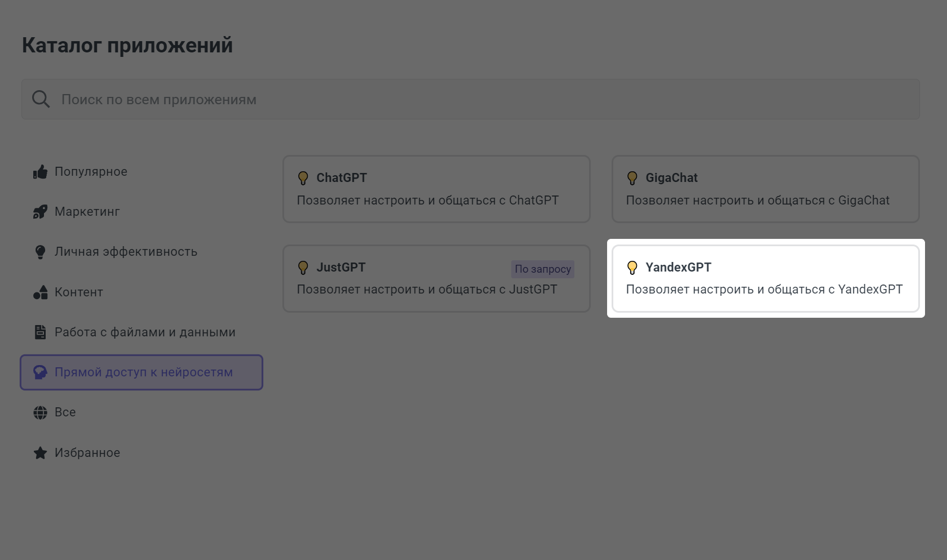Click the shapes icon beside Контент
Viewport: 947px width, 560px height.
pos(40,292)
